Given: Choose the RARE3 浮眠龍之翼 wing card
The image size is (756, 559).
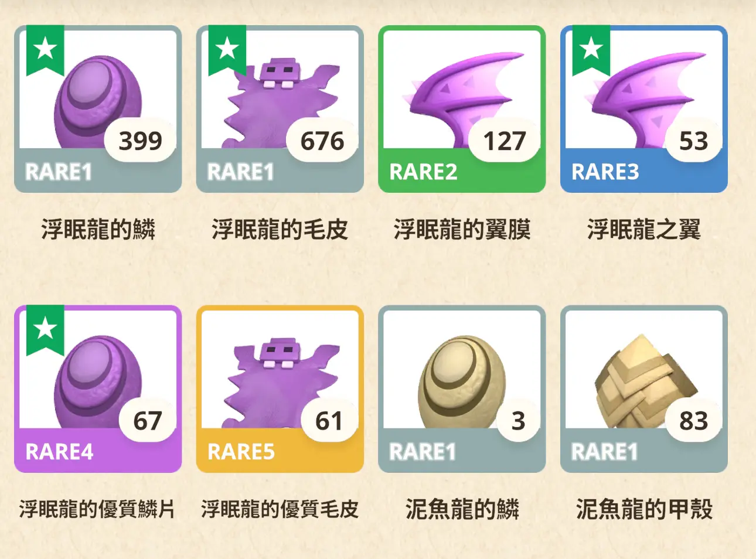Looking at the screenshot, I should (644, 109).
